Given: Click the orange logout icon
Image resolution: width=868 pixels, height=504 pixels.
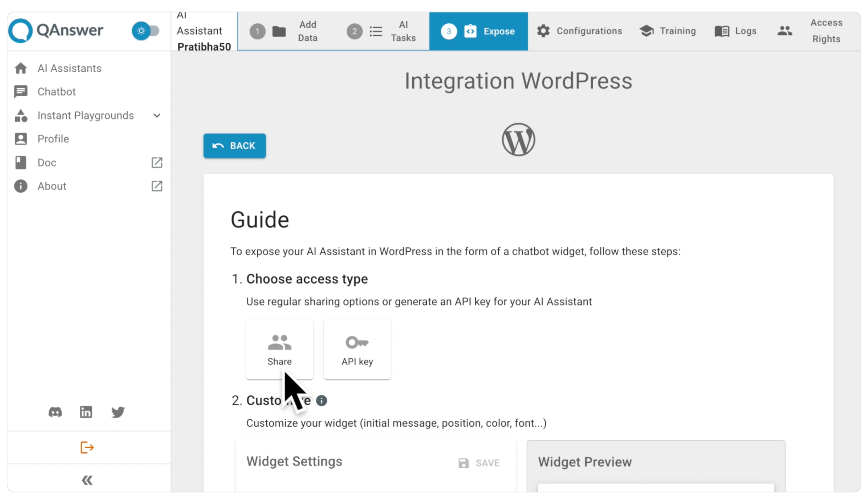Looking at the screenshot, I should coord(87,447).
